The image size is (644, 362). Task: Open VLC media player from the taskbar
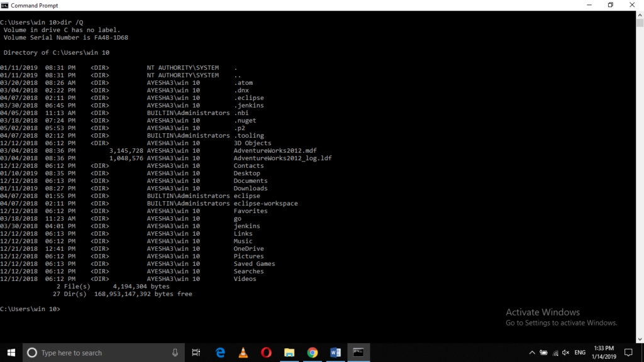tap(243, 353)
